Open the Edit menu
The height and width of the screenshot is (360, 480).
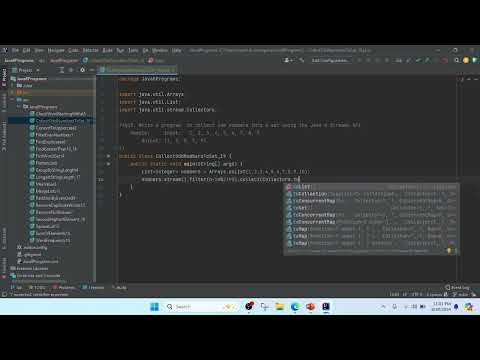click(27, 50)
